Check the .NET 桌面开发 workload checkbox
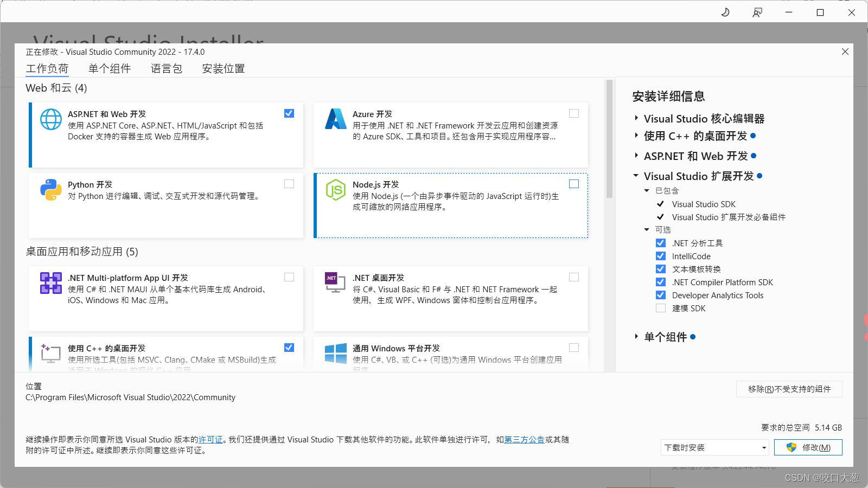This screenshot has height=488, width=868. (574, 277)
